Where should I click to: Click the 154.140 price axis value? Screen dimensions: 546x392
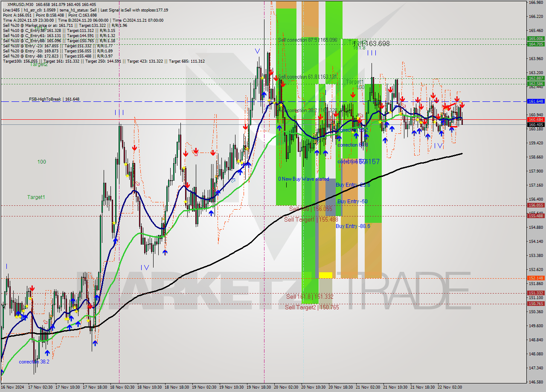(536, 242)
